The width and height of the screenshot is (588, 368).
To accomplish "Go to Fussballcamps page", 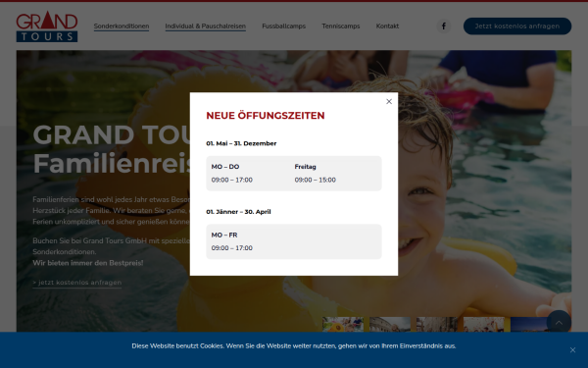I will 284,26.
